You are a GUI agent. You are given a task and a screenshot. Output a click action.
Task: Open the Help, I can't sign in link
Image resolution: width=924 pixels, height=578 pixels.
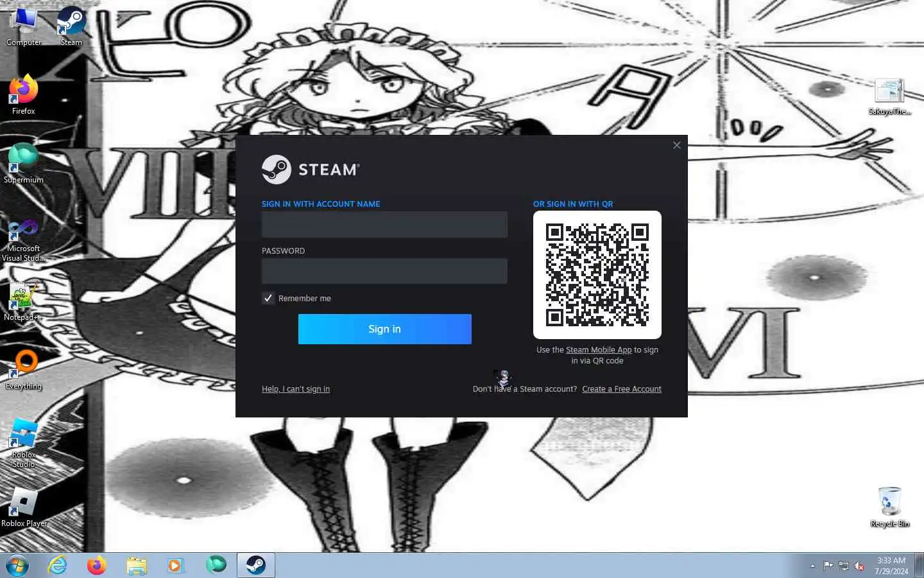click(x=296, y=389)
